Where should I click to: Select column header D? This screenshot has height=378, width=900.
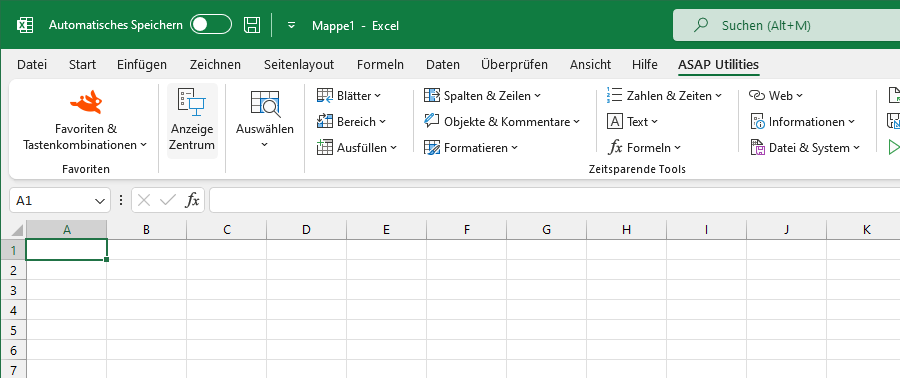point(307,230)
